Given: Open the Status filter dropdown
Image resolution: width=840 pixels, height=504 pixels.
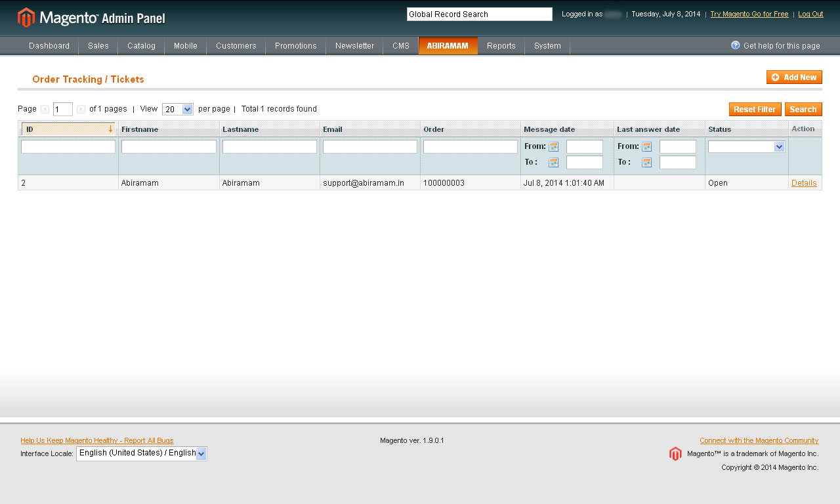Looking at the screenshot, I should 746,147.
